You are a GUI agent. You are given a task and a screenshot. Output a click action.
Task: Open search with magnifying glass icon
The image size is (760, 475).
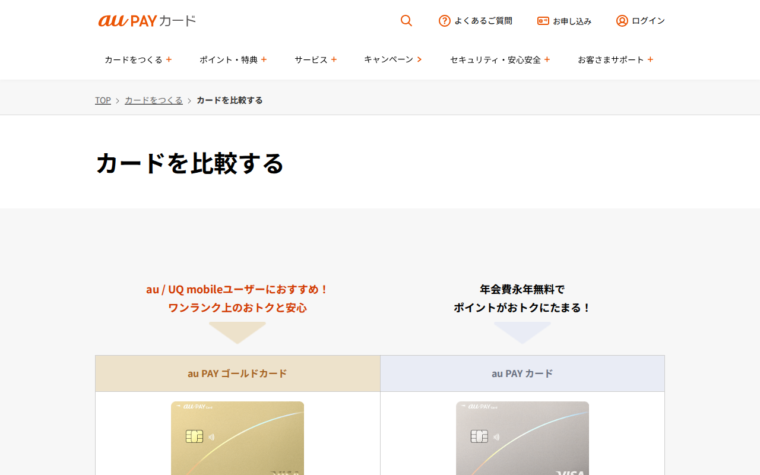[x=406, y=20]
